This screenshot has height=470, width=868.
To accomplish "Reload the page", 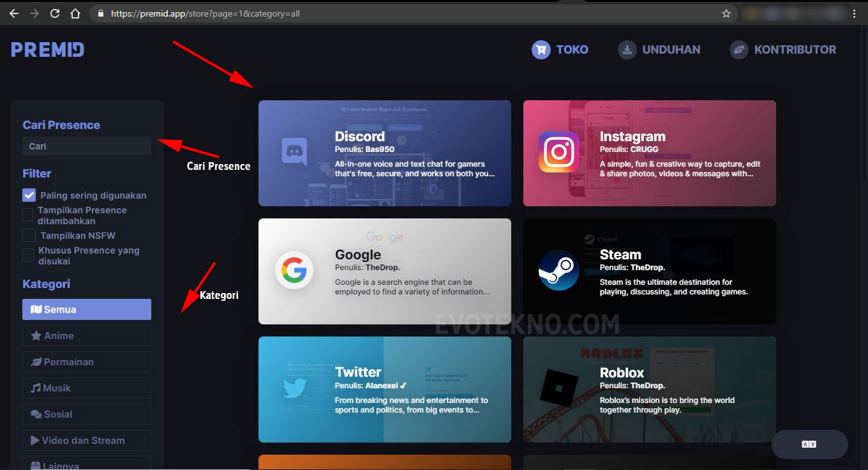I will point(55,13).
